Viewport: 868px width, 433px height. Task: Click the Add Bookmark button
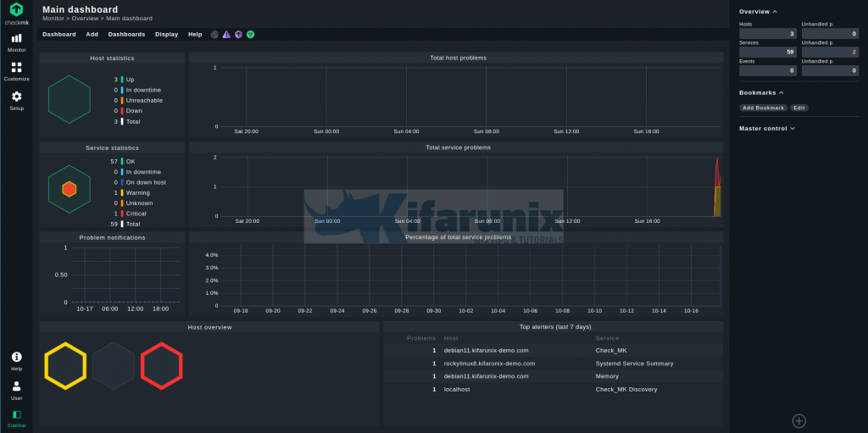coord(764,108)
